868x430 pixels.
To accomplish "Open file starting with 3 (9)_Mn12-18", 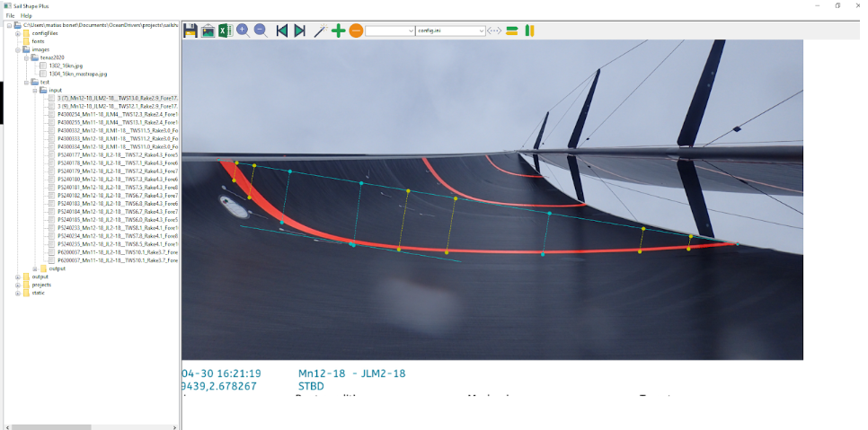I will point(117,106).
